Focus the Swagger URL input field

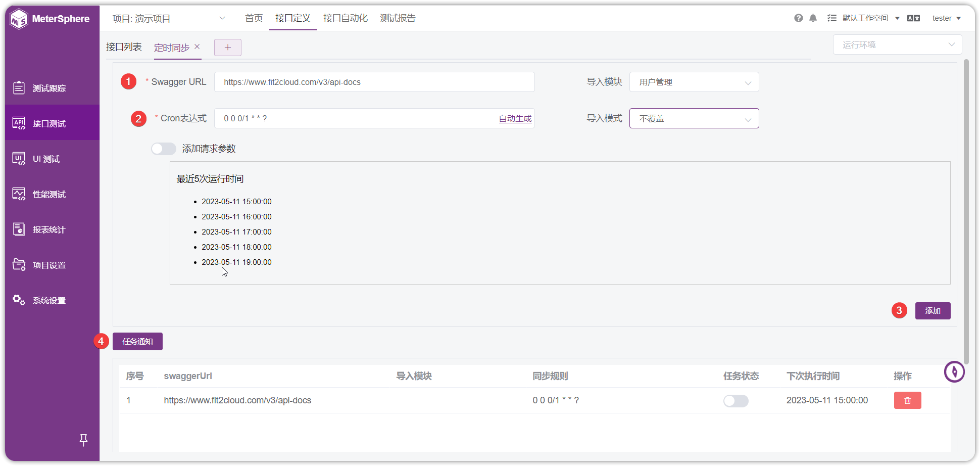[374, 82]
